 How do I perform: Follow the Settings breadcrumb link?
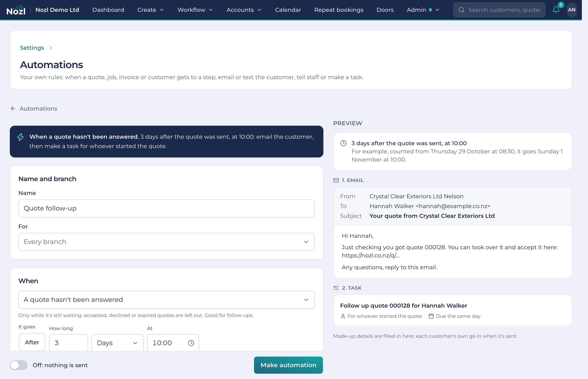[x=32, y=48]
